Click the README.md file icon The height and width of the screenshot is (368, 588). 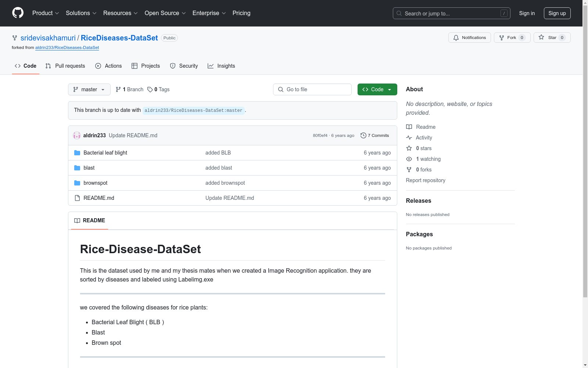77,198
